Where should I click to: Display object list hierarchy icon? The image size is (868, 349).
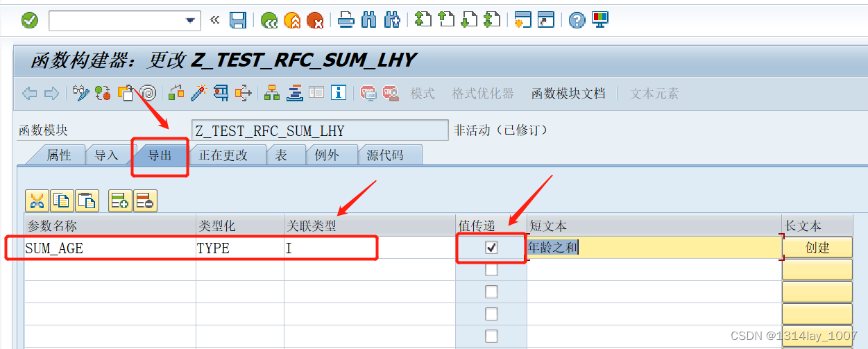point(273,93)
